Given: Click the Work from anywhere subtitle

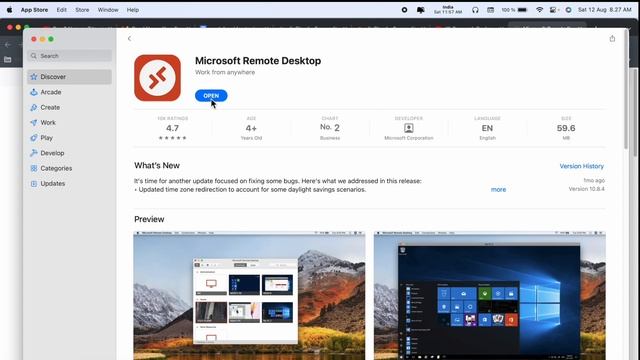Looking at the screenshot, I should pyautogui.click(x=225, y=72).
